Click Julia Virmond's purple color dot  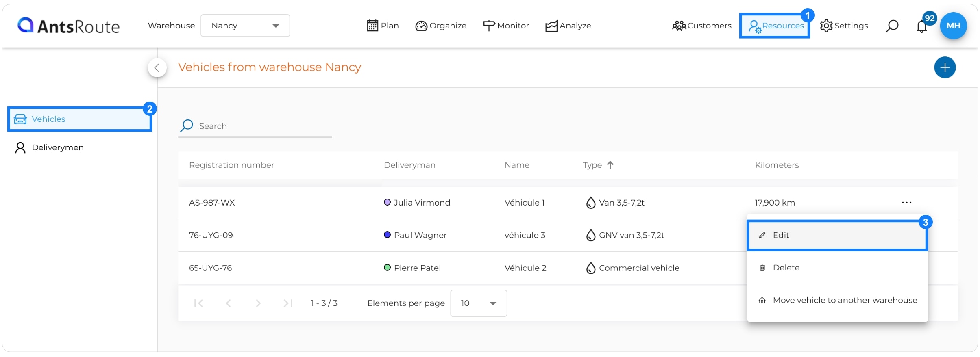[x=387, y=202]
